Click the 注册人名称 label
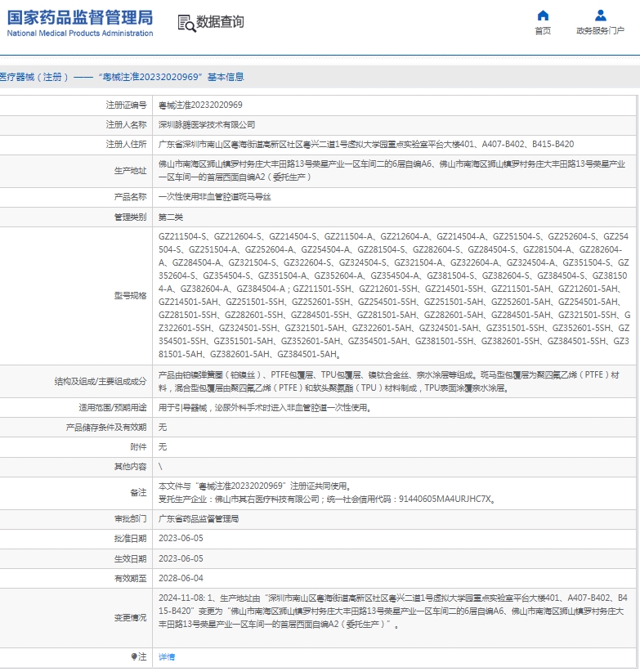This screenshot has width=640, height=672. tap(127, 125)
